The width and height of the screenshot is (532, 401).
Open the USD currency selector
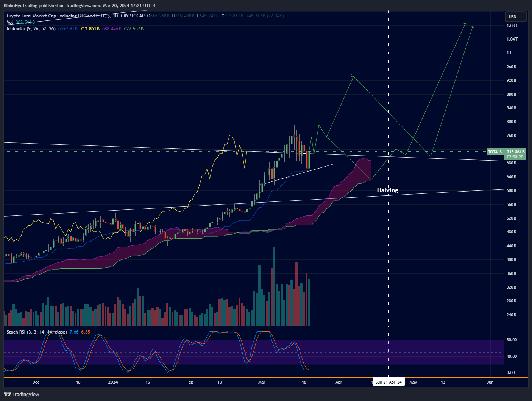516,17
